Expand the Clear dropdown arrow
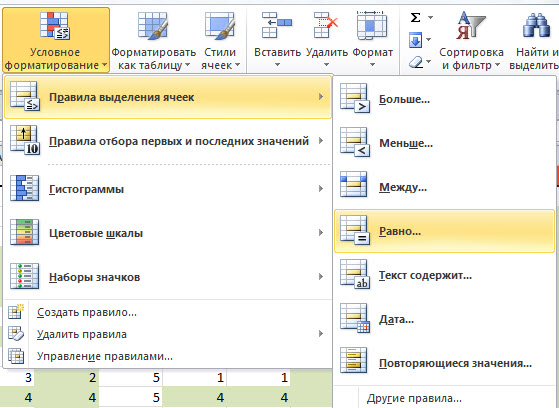 pyautogui.click(x=429, y=62)
